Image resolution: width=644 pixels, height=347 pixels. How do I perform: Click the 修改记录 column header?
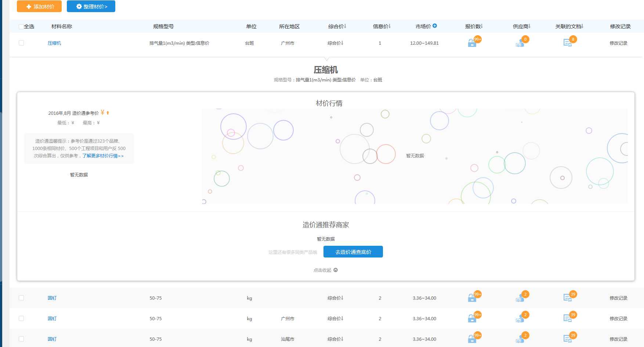[621, 26]
